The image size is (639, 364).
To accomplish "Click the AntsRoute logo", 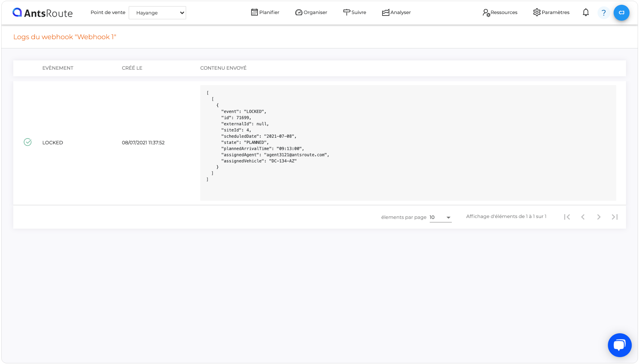I will [42, 12].
